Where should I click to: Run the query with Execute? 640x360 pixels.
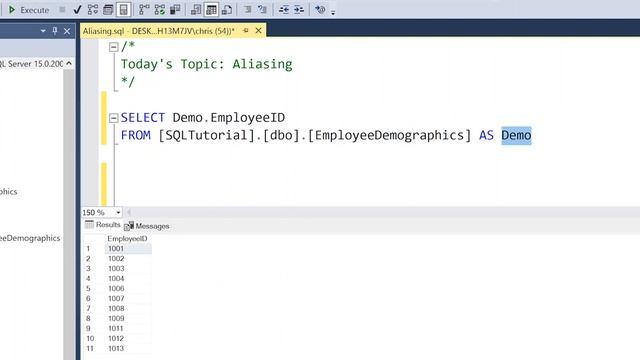(29, 10)
